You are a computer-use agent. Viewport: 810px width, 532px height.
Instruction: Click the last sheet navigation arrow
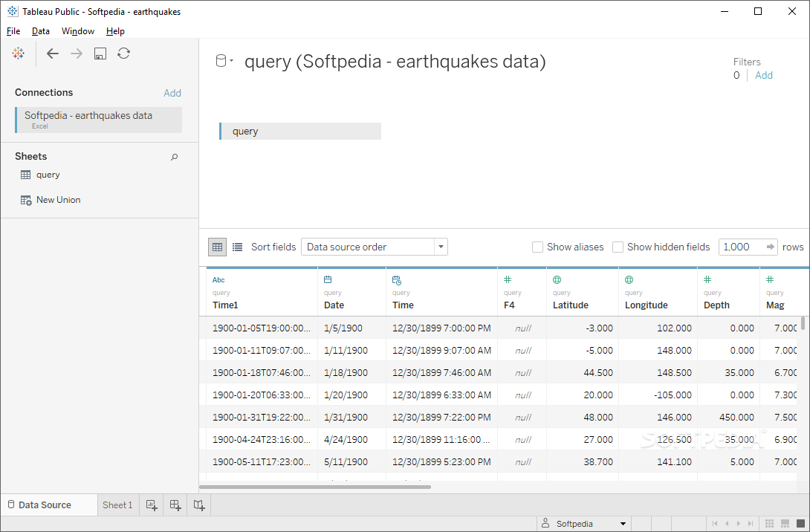[x=751, y=524]
